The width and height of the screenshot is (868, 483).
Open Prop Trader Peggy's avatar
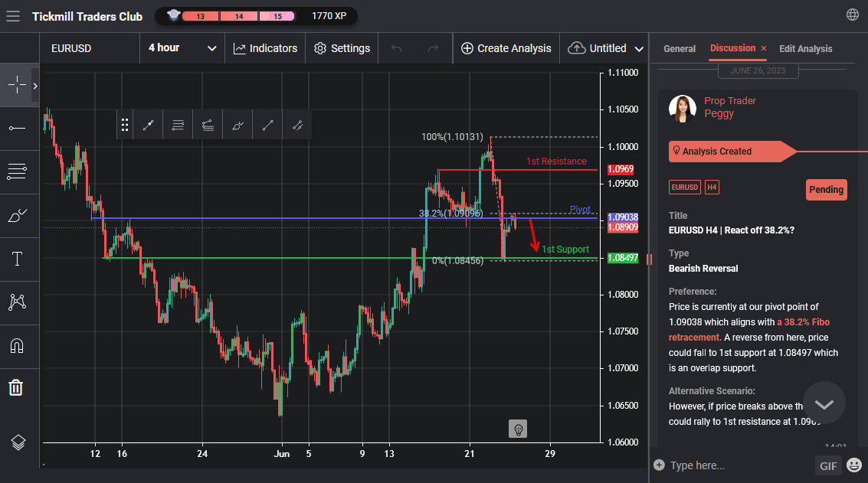point(682,108)
